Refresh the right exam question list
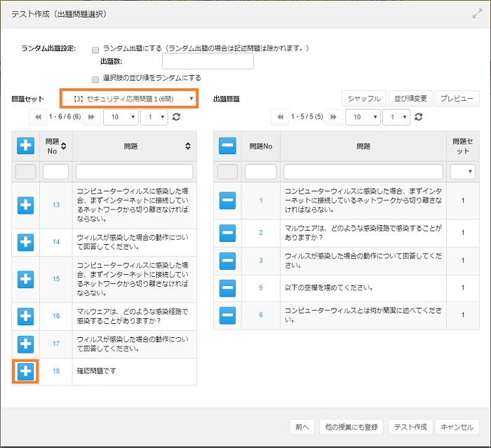The width and height of the screenshot is (491, 448). point(418,118)
